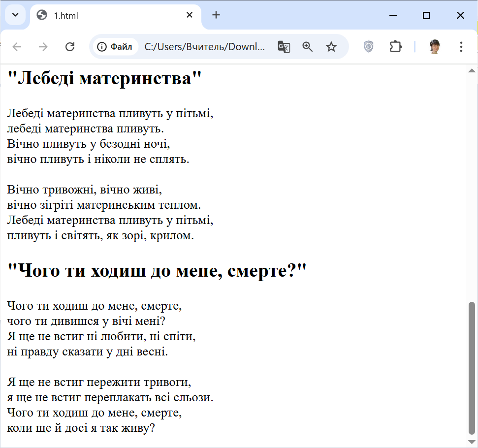Open the tab search dropdown arrow
Viewport: 478px width, 448px height.
(15, 15)
